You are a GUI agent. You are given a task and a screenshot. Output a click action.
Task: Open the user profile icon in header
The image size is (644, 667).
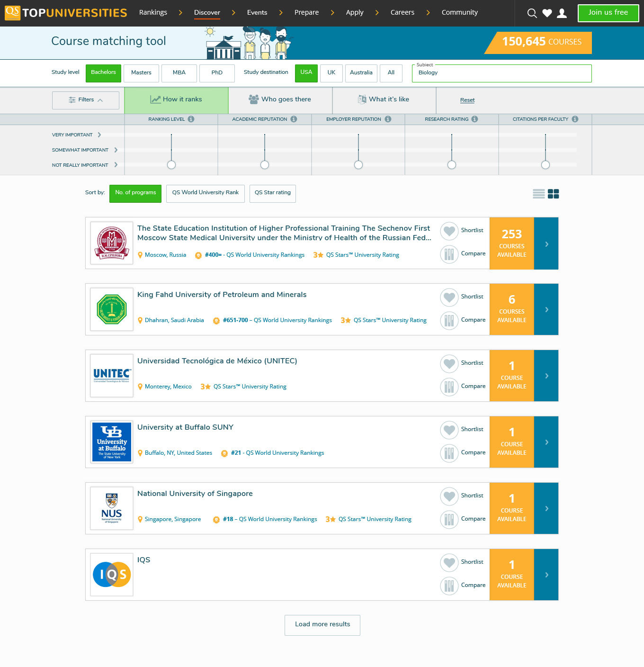coord(562,13)
